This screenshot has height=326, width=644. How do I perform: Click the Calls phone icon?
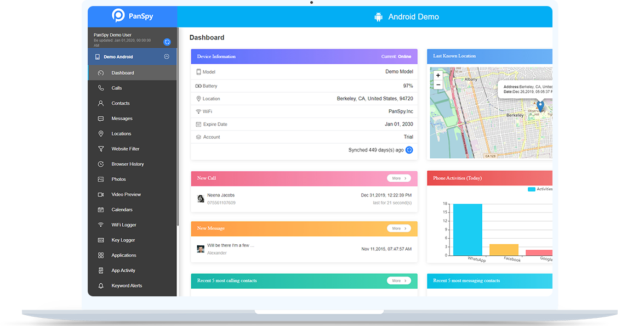point(101,88)
